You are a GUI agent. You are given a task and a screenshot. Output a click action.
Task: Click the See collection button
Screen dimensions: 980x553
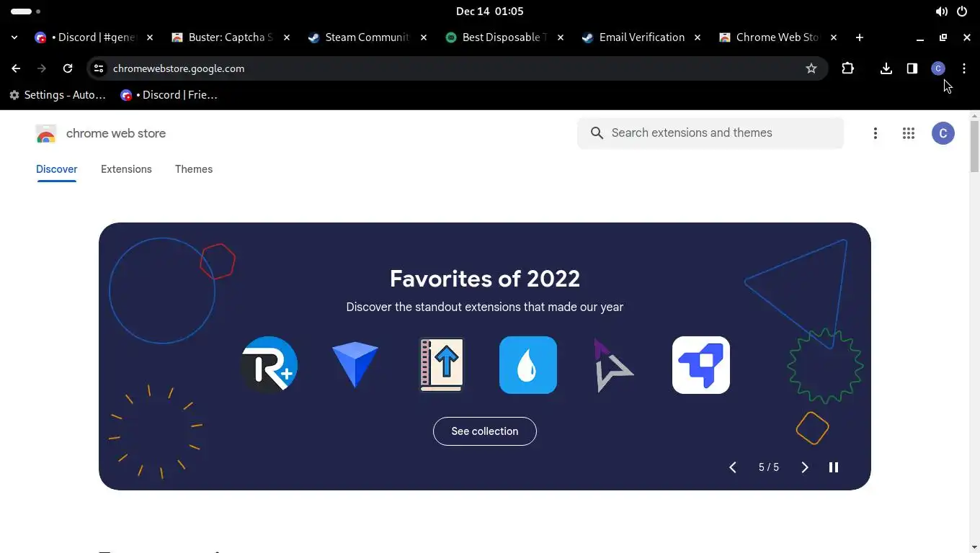pos(485,431)
